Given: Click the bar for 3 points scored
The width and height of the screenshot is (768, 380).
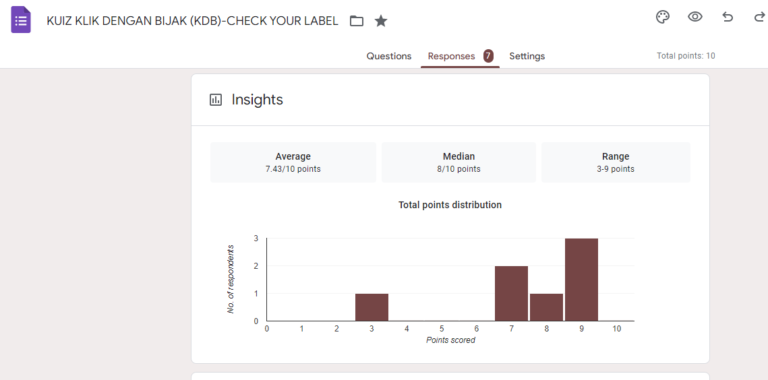Looking at the screenshot, I should [372, 308].
